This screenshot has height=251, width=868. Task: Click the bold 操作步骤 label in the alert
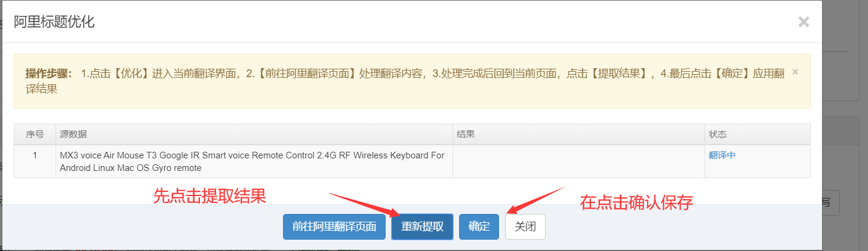(49, 74)
